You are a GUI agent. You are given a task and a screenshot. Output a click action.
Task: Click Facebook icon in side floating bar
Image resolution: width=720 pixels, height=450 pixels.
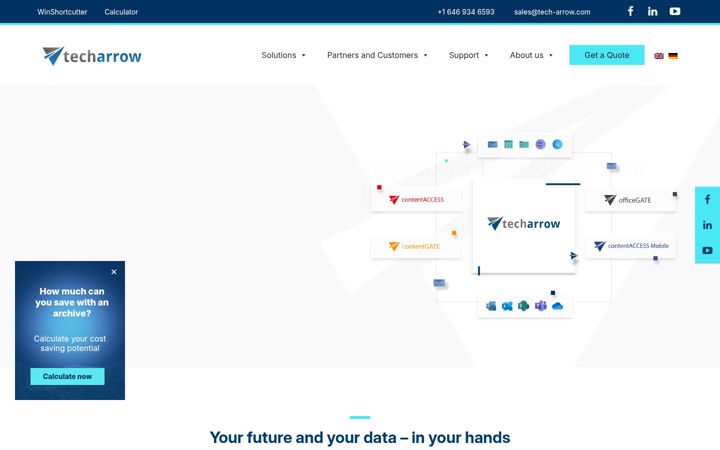[x=708, y=199]
